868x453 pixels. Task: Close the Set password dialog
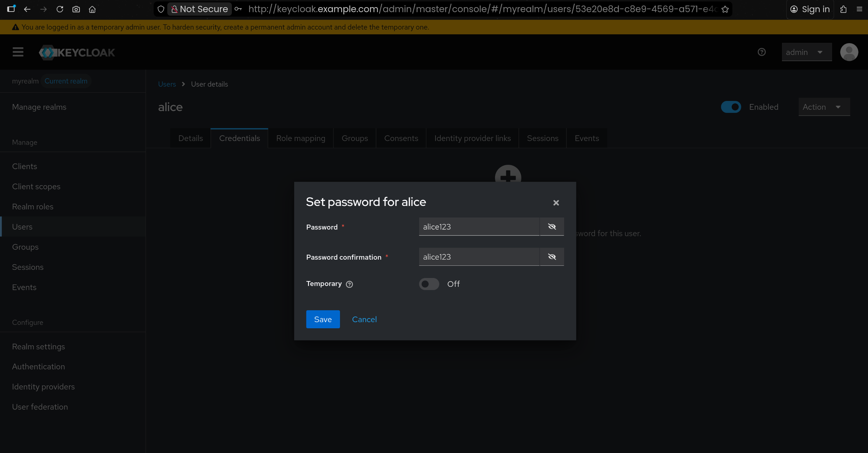click(x=556, y=203)
